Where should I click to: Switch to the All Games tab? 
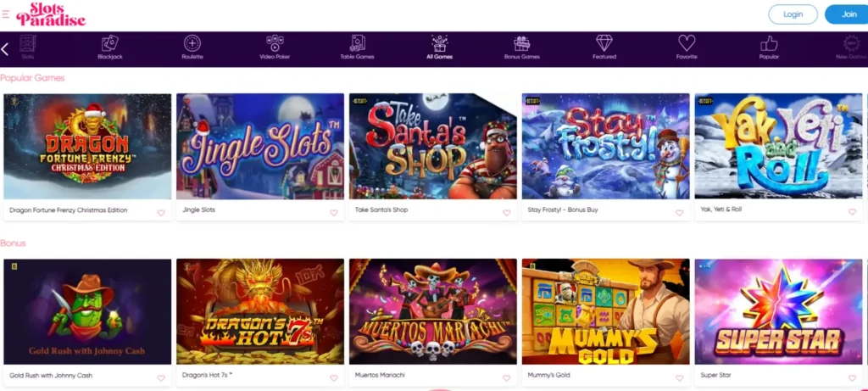440,47
